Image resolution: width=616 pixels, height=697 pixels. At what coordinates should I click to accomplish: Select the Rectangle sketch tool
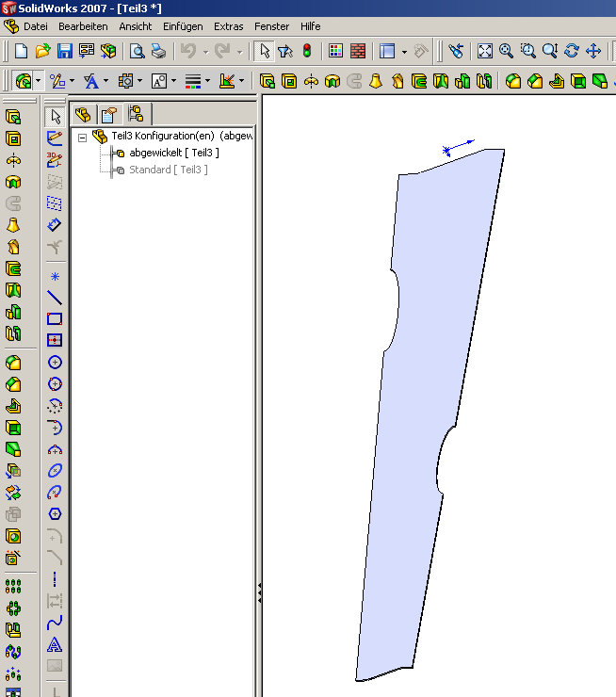(55, 318)
